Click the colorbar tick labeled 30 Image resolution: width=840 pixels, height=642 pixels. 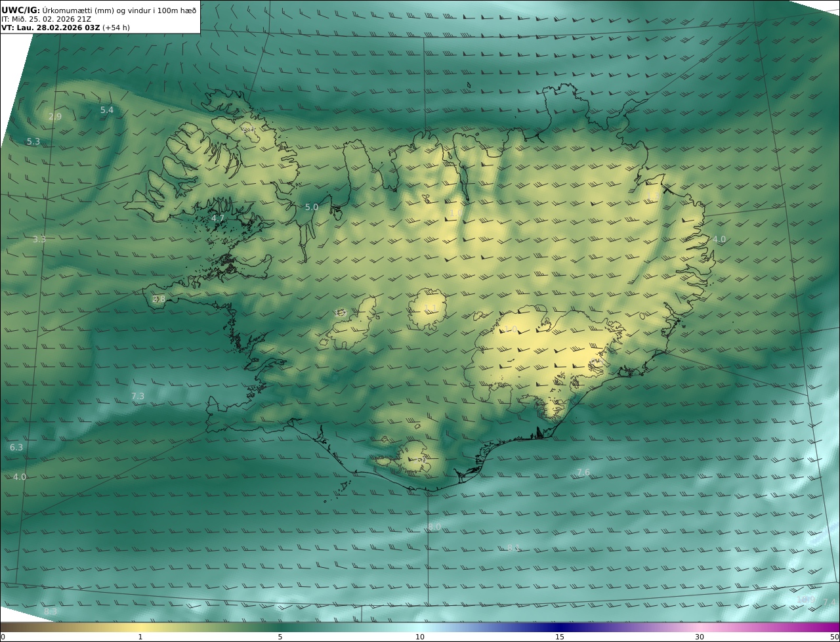coord(700,636)
